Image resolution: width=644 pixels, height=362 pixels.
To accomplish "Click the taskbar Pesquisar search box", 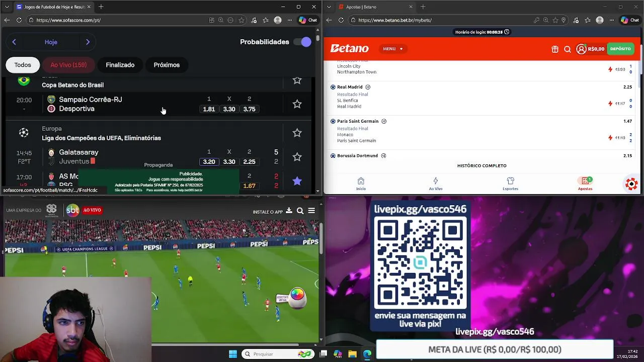I will [277, 354].
